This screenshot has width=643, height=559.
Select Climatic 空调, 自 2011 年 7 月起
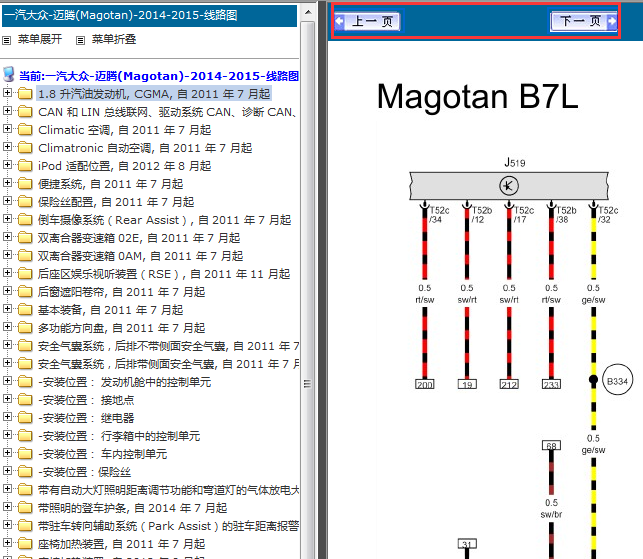(125, 130)
